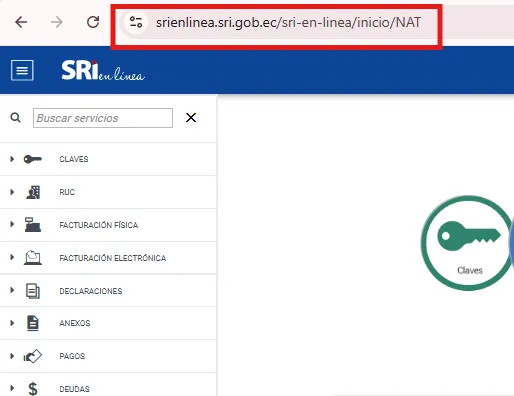Open the DECLARACIONES menu entry
514x396 pixels.
pos(91,291)
